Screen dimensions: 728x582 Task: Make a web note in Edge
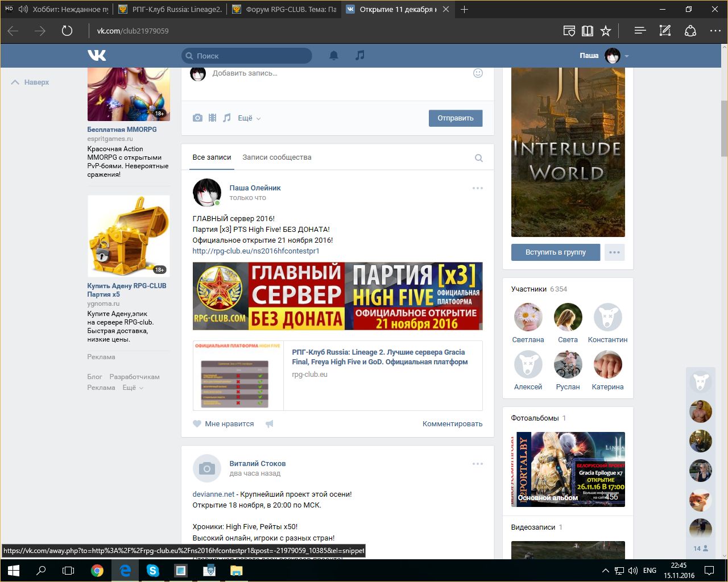665,31
